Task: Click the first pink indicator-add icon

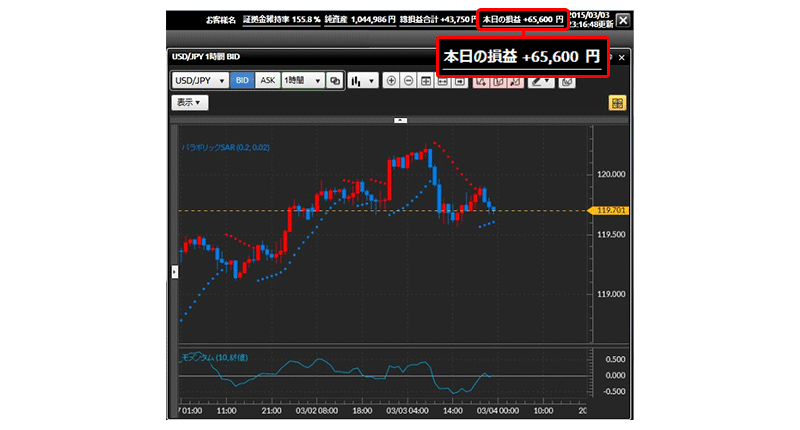Action: (481, 82)
